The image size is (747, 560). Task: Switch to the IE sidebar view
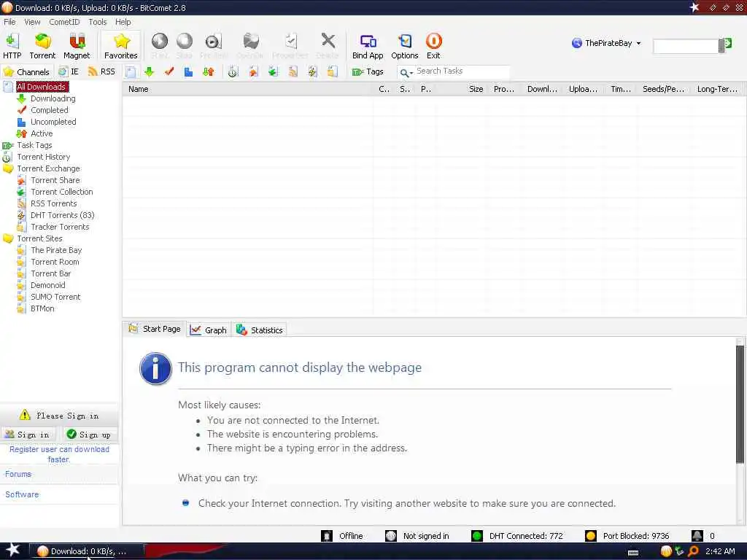[x=69, y=72]
